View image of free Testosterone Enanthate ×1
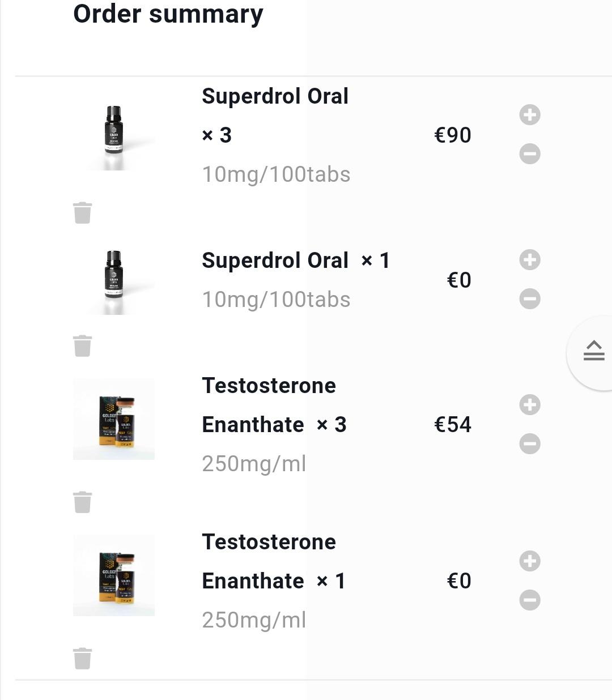This screenshot has height=700, width=612. (x=114, y=575)
